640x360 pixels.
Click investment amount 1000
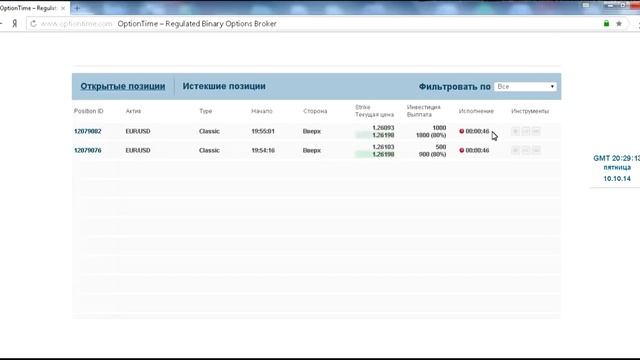coord(439,128)
